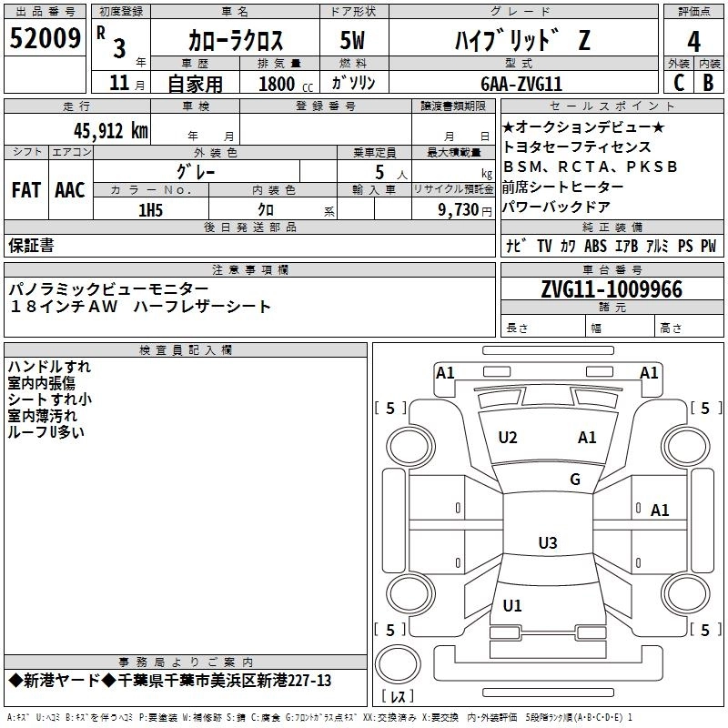
Task: Click パワーバックドア sales point
Action: (x=556, y=207)
